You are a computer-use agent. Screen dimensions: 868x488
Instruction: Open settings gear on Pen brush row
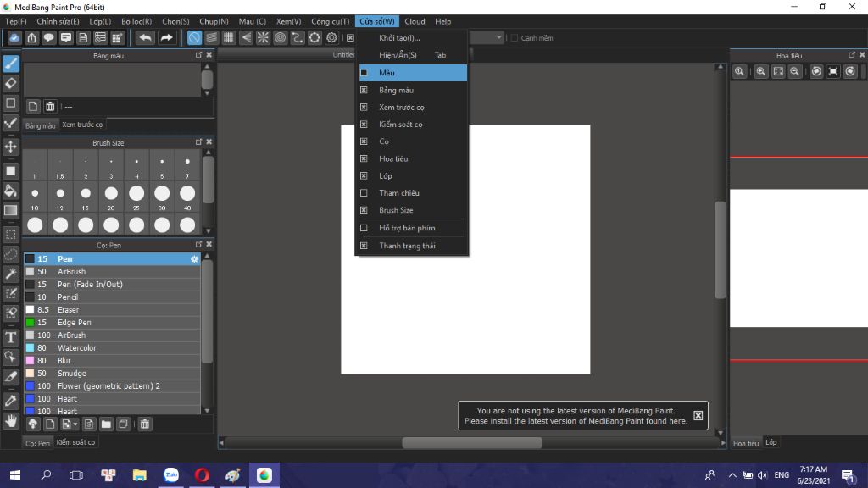pos(194,259)
